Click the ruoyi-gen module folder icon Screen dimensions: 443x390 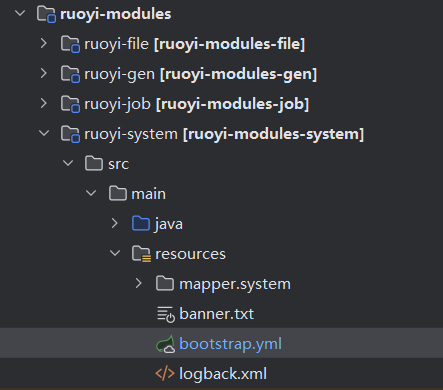(70, 74)
